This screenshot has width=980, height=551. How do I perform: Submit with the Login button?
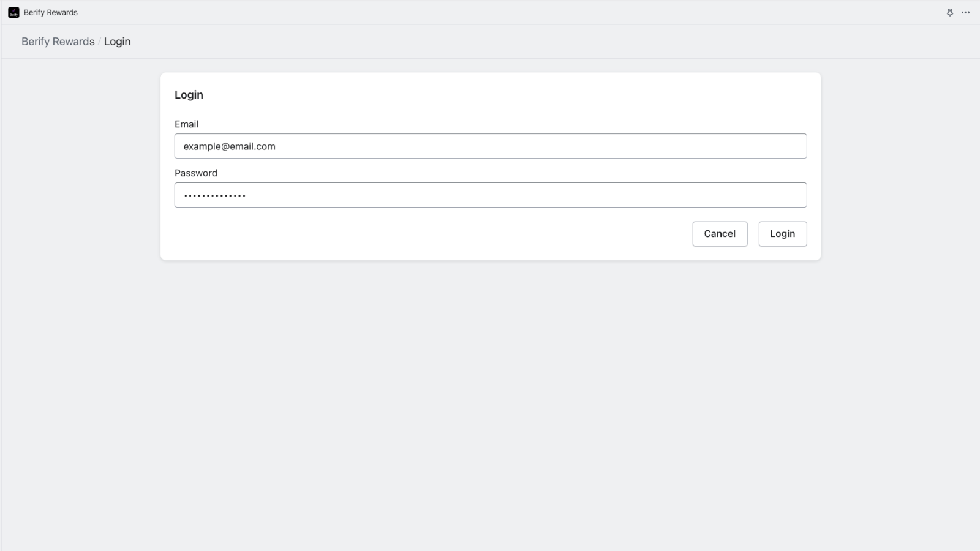coord(783,234)
